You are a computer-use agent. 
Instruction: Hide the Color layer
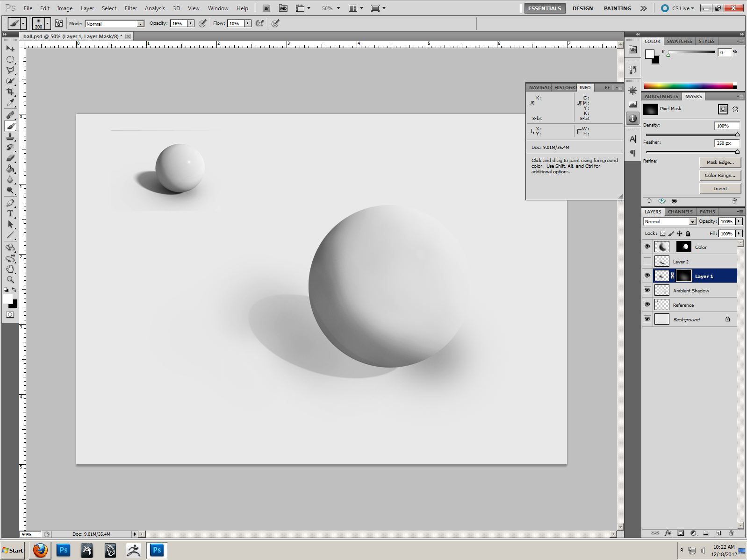(647, 247)
